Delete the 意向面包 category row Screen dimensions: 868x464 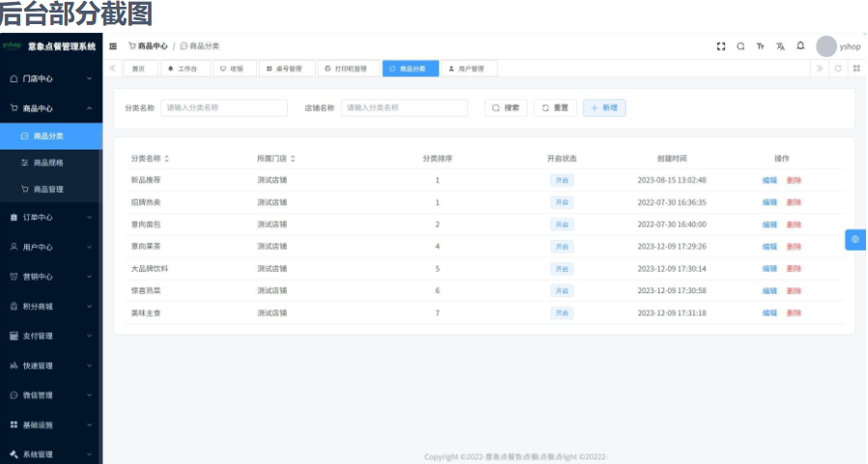pyautogui.click(x=794, y=225)
